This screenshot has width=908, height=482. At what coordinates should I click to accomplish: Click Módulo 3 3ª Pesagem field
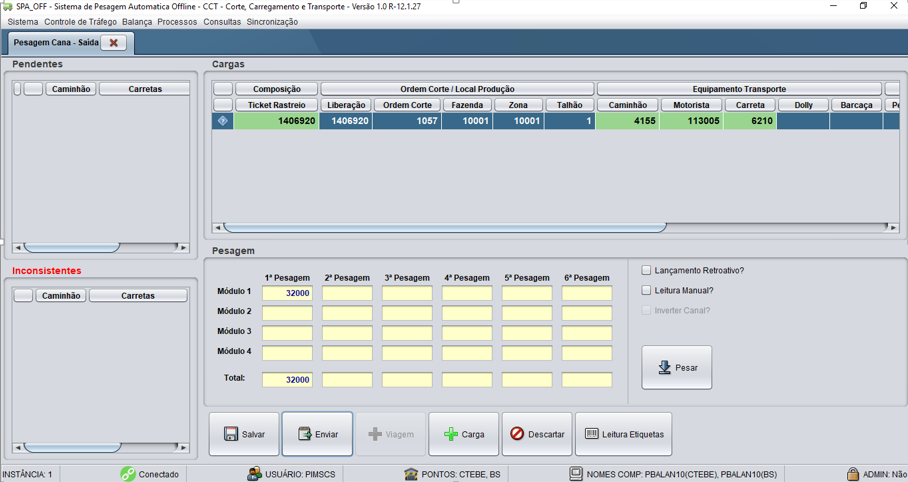point(407,333)
